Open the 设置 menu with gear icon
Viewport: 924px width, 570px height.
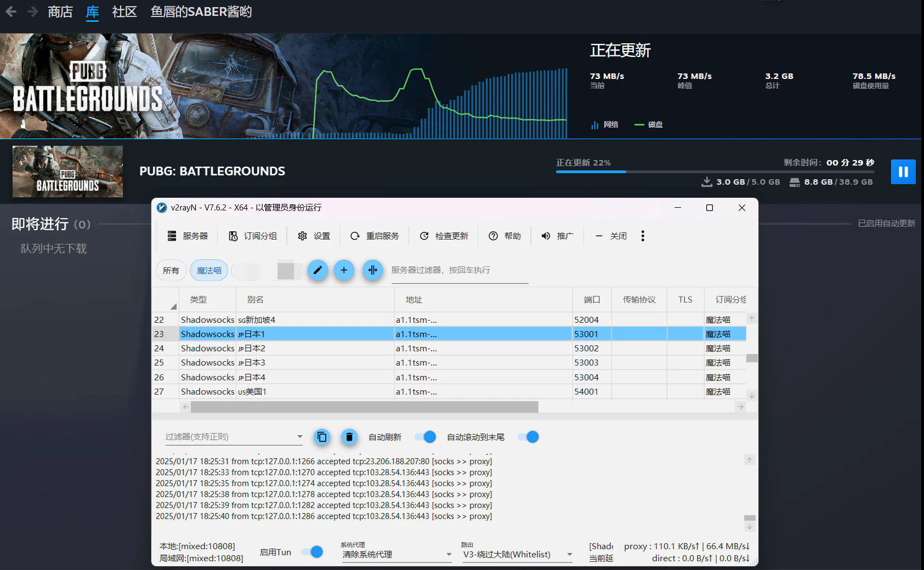(x=314, y=236)
